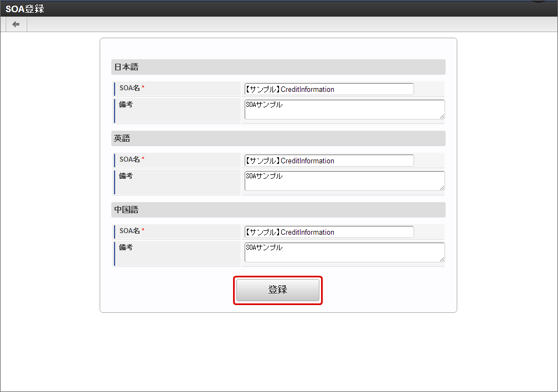Click the 登録 button
This screenshot has height=392, width=558.
click(x=278, y=290)
